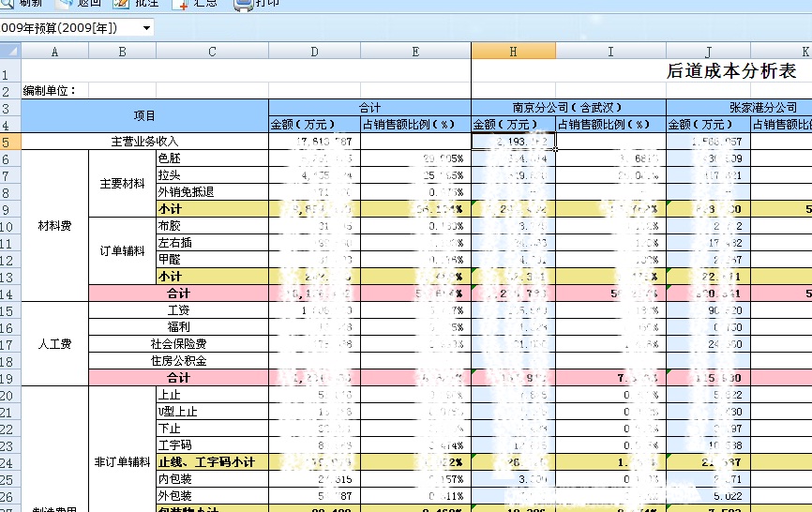This screenshot has height=512, width=812.
Task: Click the 南京分公司(含武汉) header cell
Action: click(568, 108)
